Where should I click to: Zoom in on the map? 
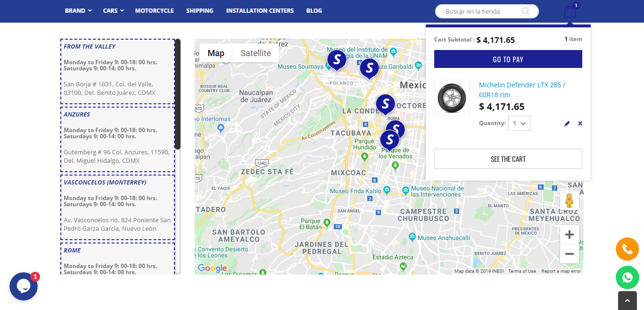(569, 235)
